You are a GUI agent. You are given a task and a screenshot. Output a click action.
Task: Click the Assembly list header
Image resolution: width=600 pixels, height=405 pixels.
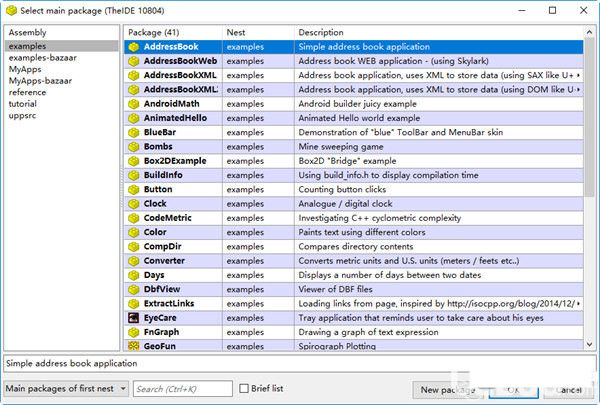click(x=62, y=33)
